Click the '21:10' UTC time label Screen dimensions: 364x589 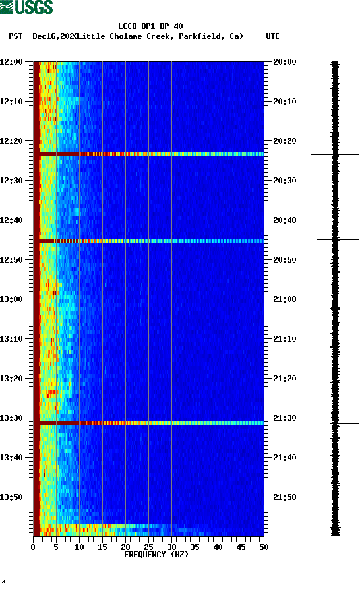285,339
